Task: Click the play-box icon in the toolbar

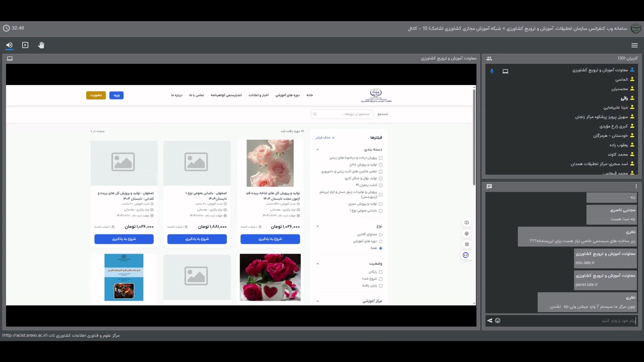Action: point(25,45)
